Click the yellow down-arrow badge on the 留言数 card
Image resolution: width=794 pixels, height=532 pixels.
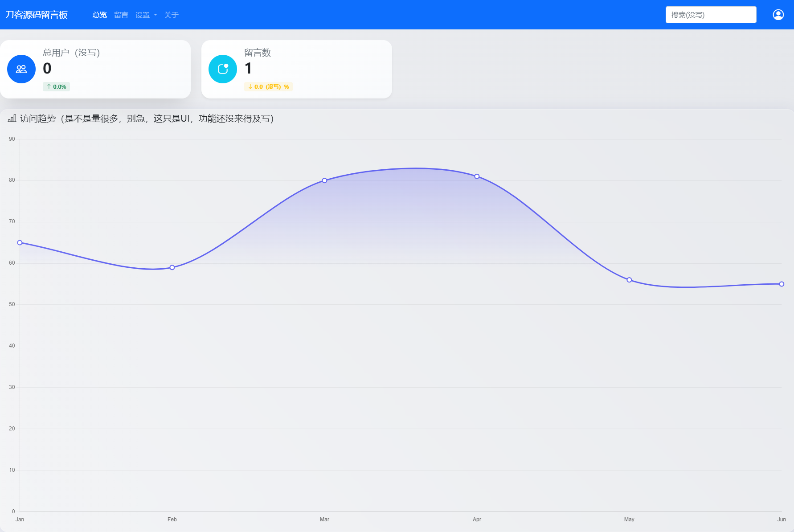(268, 86)
